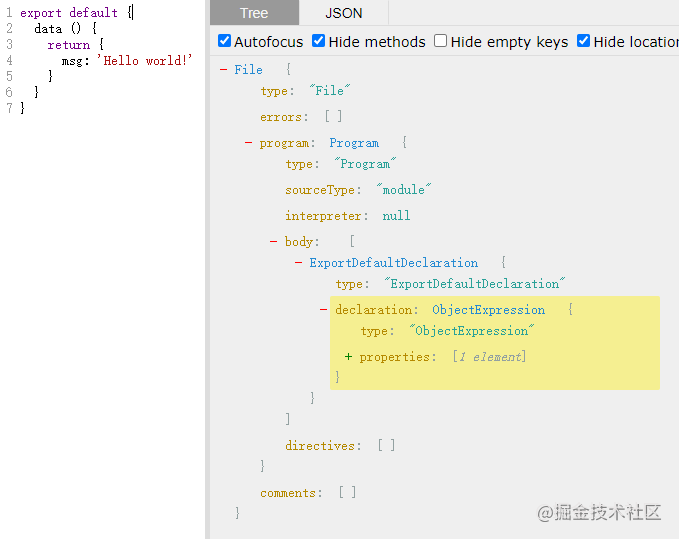Enable Hide empty keys checkbox
Screen dimensions: 679x539
(x=440, y=41)
